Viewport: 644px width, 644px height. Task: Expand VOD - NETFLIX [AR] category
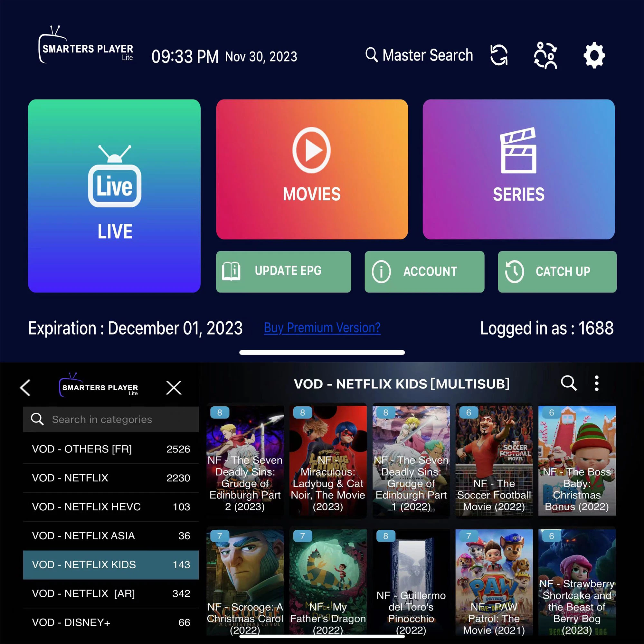coord(112,593)
